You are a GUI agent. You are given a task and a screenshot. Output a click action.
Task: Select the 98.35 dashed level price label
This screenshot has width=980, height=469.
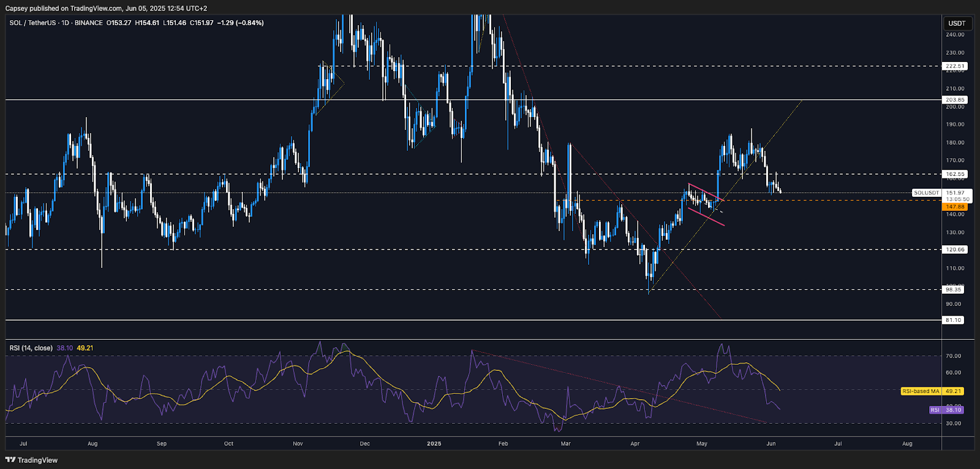[x=953, y=289]
